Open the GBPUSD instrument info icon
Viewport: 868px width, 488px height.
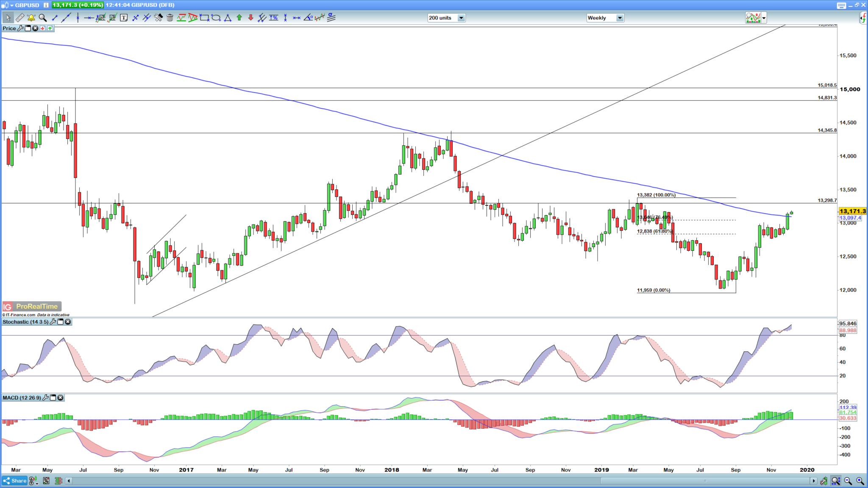point(46,5)
